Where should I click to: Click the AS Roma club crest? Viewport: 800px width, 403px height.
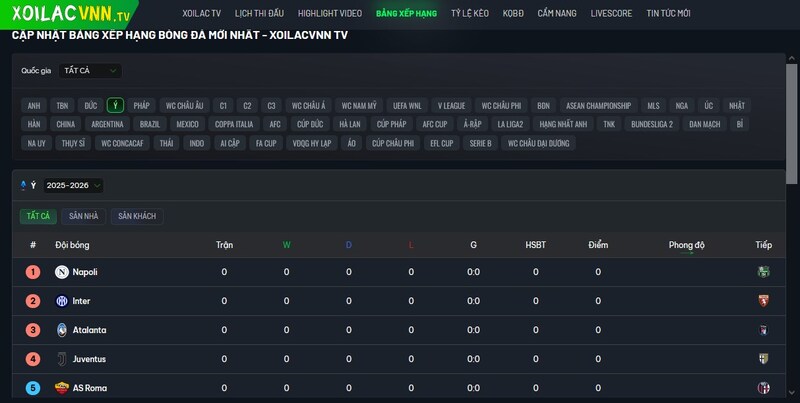point(62,388)
